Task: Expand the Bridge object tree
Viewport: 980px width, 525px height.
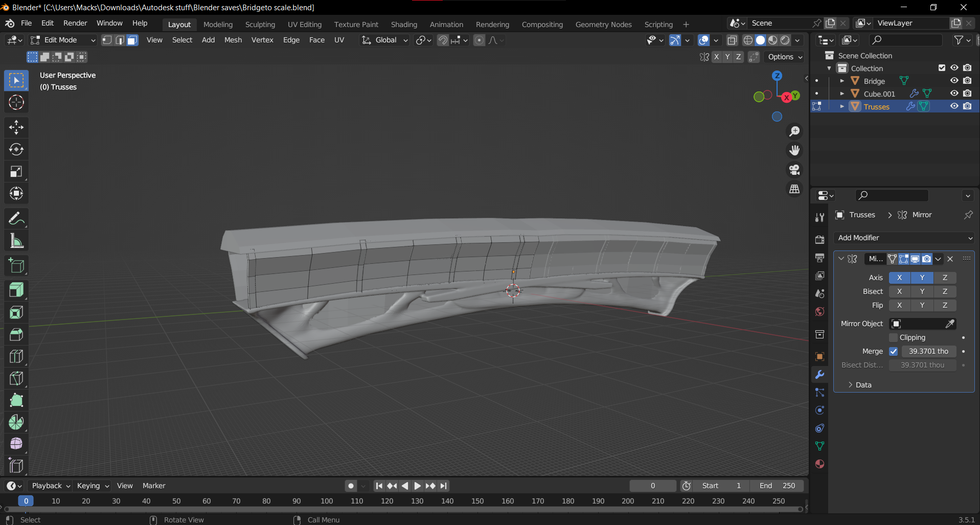Action: point(842,81)
